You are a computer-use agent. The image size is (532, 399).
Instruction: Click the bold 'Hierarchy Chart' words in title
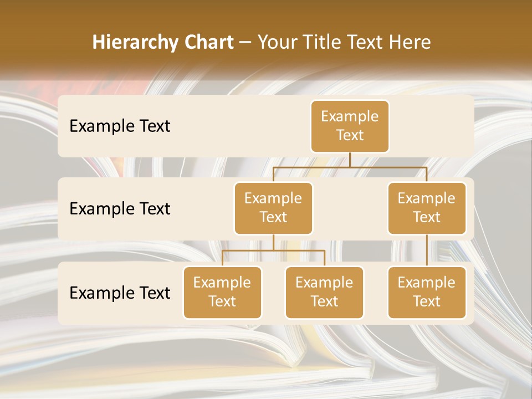(163, 42)
